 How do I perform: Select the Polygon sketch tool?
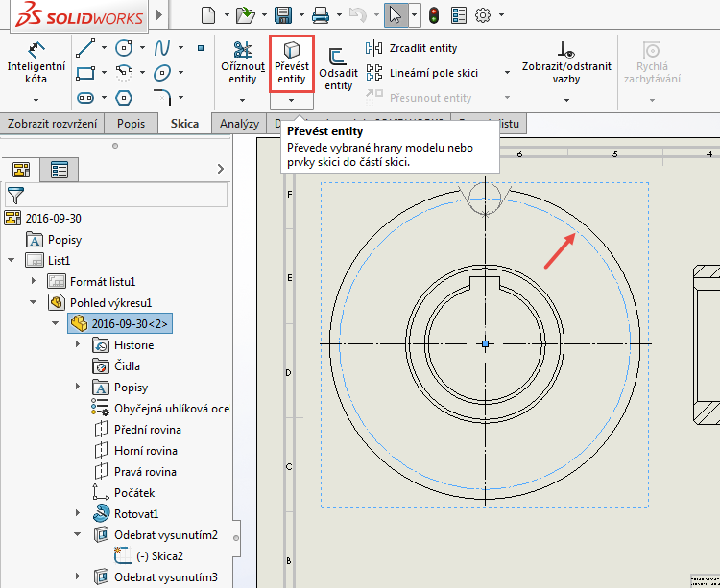124,97
